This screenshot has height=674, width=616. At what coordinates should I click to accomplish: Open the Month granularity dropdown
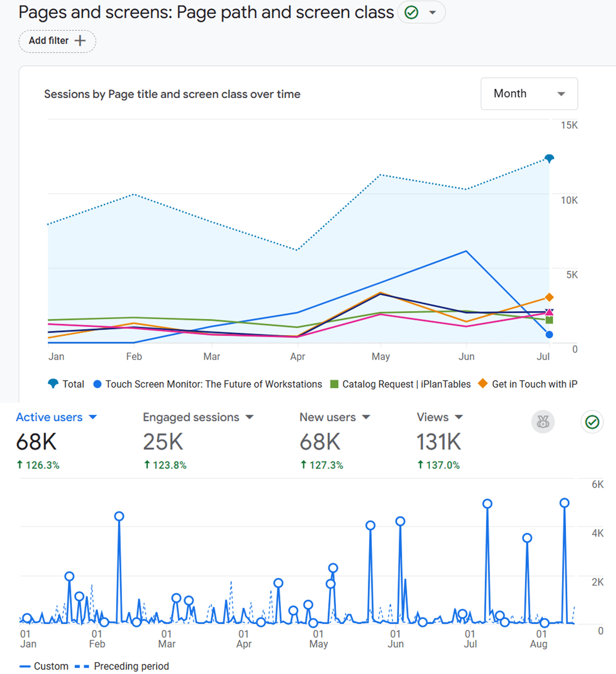529,94
